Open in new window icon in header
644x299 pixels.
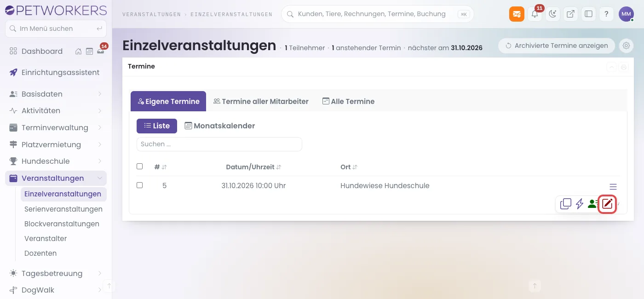pyautogui.click(x=570, y=14)
